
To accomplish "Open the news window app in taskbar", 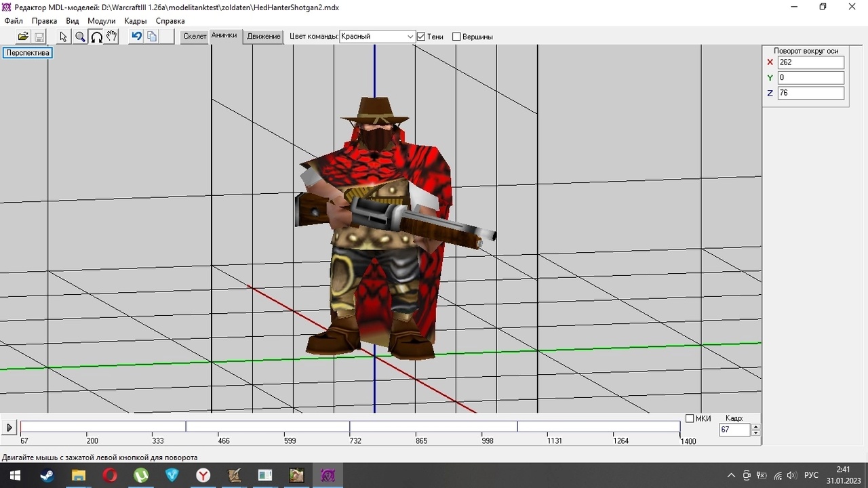I will coord(265,475).
